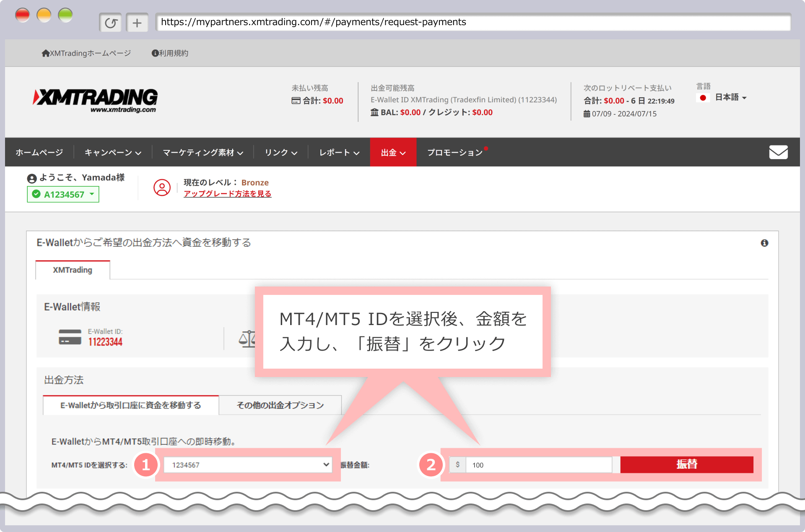This screenshot has height=532, width=805.
Task: Open the A1234567 account dropdown
Action: coord(63,194)
